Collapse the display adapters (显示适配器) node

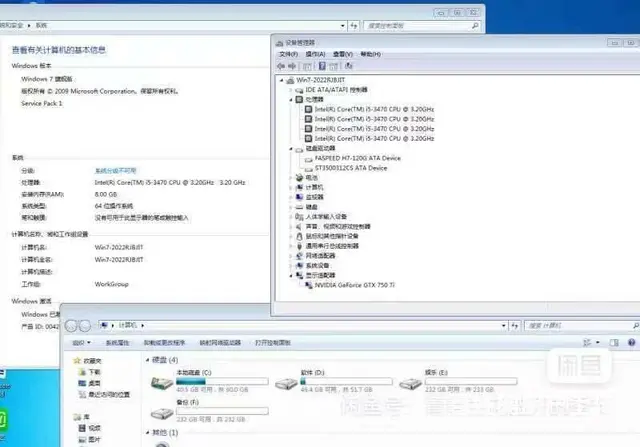pyautogui.click(x=291, y=276)
